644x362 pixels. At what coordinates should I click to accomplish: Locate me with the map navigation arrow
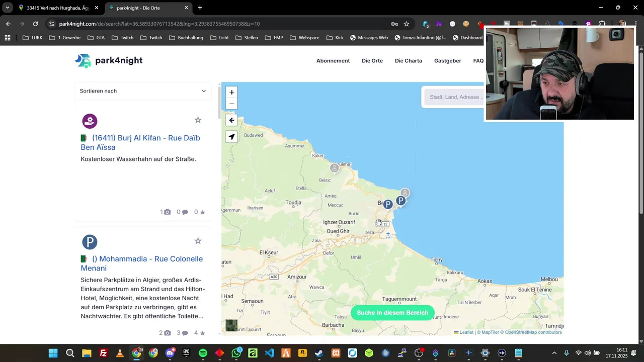click(x=231, y=137)
